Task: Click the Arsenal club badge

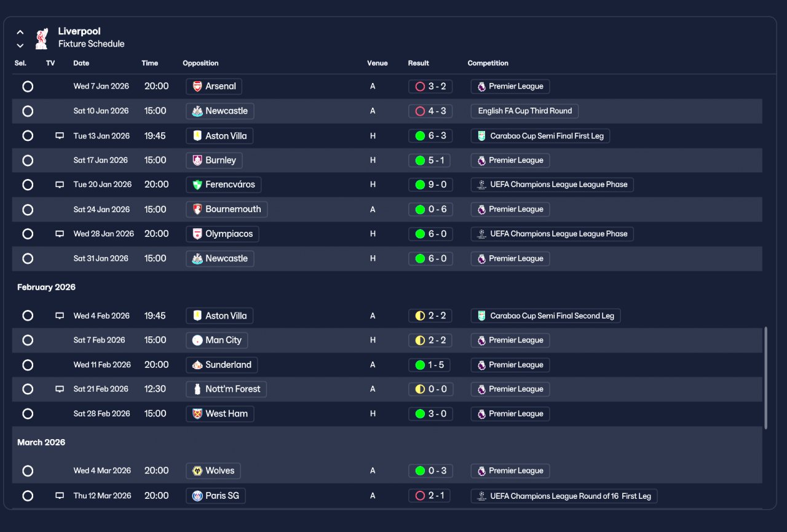Action: (197, 87)
